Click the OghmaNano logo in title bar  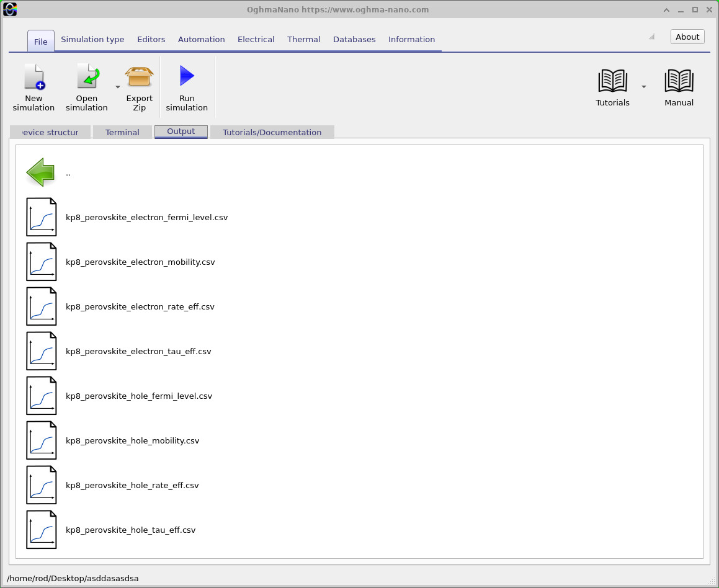(x=10, y=10)
